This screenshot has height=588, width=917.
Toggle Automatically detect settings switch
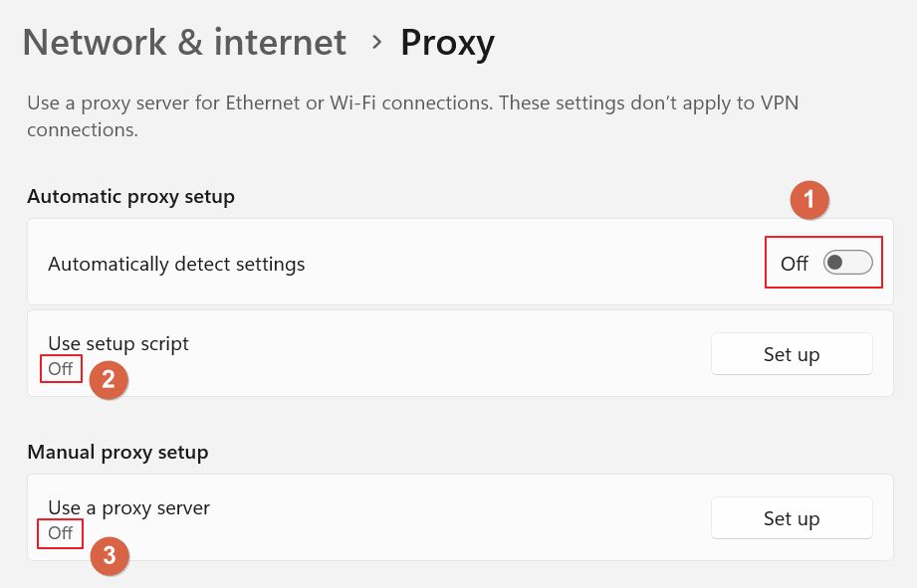tap(847, 263)
